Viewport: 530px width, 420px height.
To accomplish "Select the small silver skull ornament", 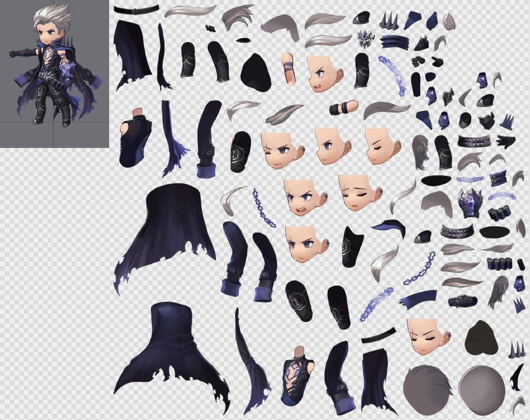I will pyautogui.click(x=365, y=39).
